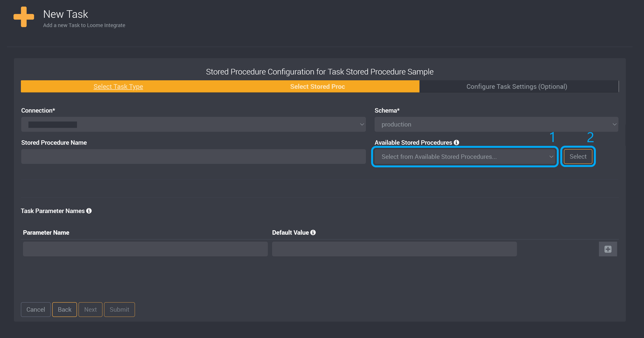Add a parameter row with the plus icon
The image size is (644, 338).
(608, 249)
